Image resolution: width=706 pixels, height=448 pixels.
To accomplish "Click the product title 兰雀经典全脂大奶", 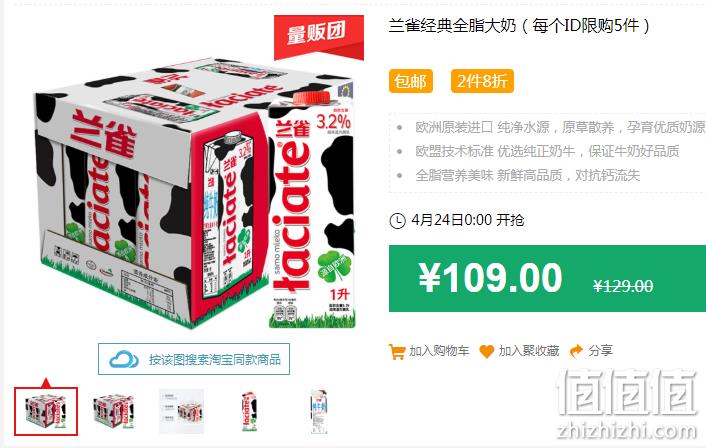I will [452, 26].
